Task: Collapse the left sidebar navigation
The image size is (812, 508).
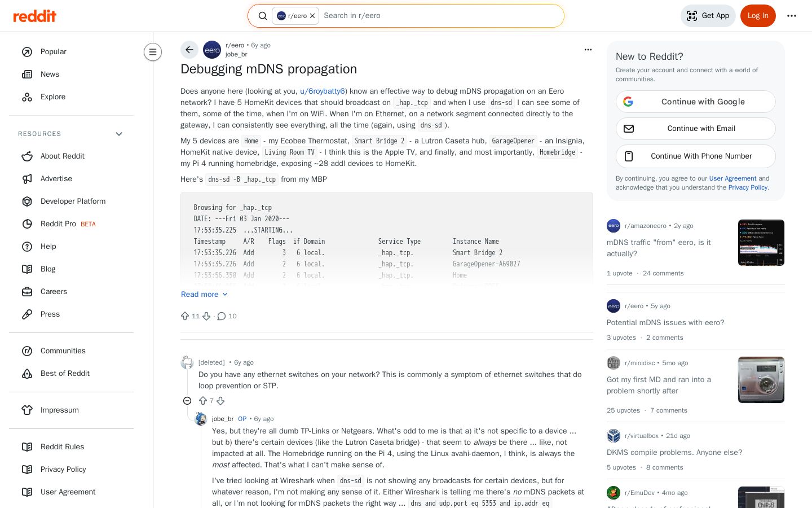Action: 153,52
